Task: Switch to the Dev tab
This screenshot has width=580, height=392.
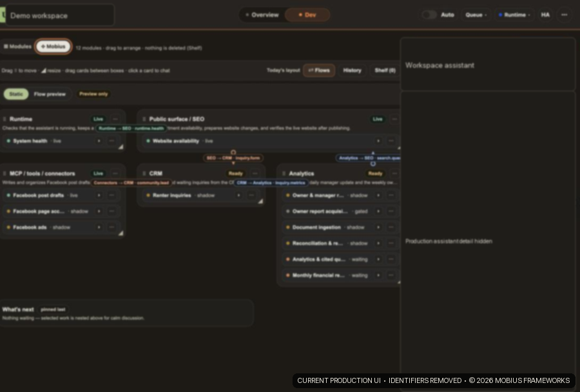Action: click(307, 15)
